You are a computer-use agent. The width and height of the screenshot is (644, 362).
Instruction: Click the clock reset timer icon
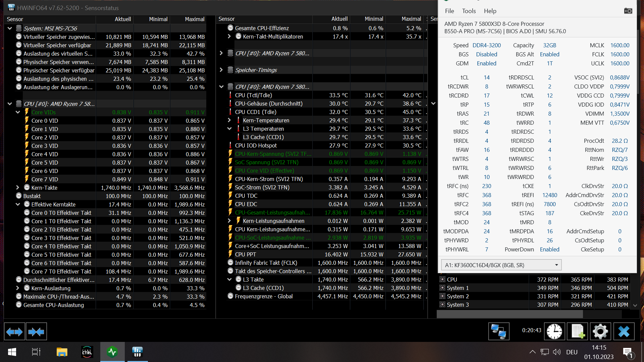[554, 332]
